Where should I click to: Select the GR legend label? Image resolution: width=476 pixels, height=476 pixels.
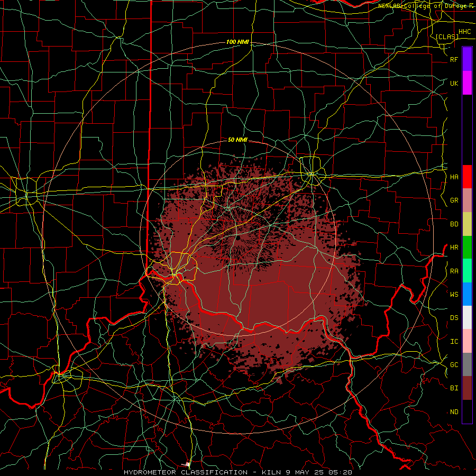454,200
